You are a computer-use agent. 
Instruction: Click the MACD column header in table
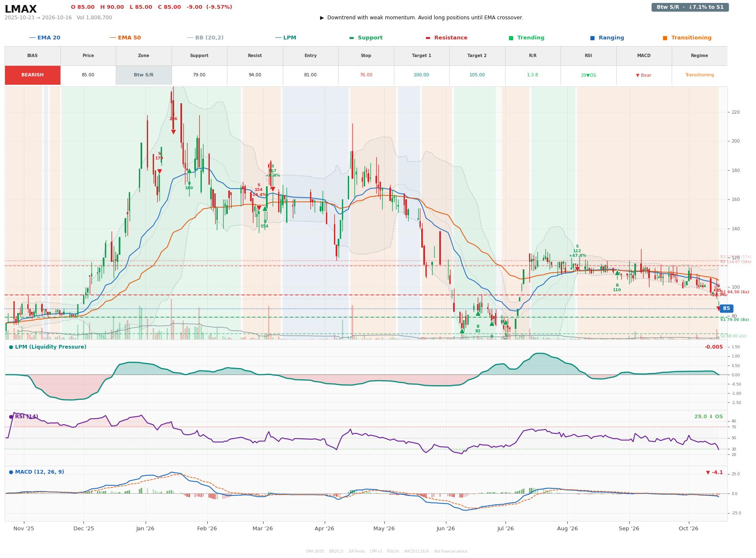point(644,56)
